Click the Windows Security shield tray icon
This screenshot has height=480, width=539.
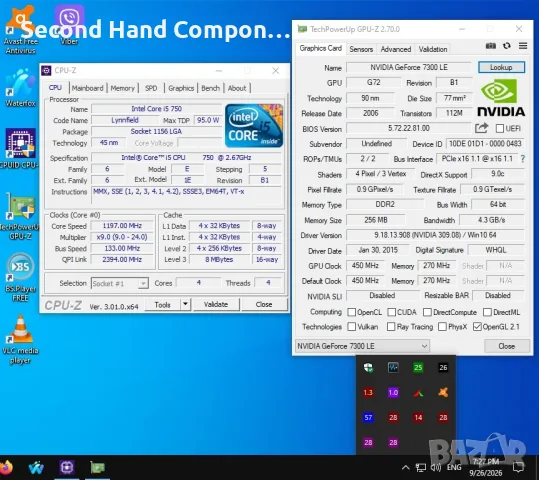pyautogui.click(x=368, y=368)
